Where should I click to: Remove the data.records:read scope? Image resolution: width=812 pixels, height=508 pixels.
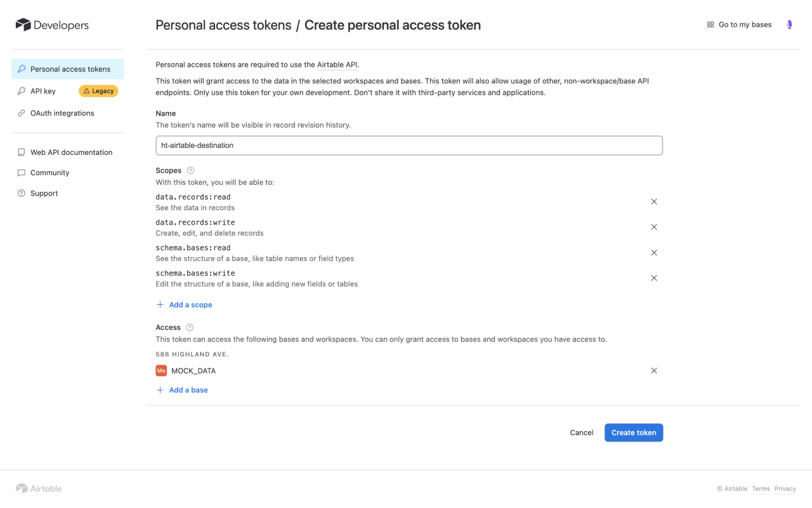tap(654, 201)
